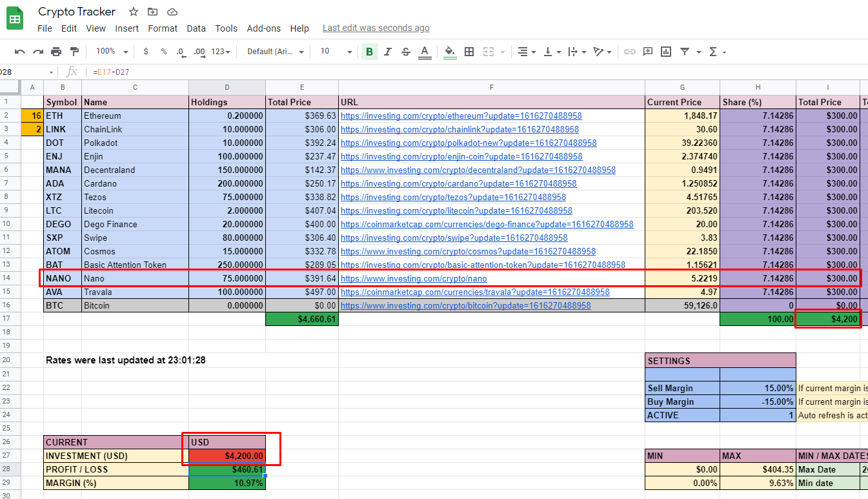This screenshot has width=868, height=499.
Task: Open the font family dropdown
Action: click(276, 52)
